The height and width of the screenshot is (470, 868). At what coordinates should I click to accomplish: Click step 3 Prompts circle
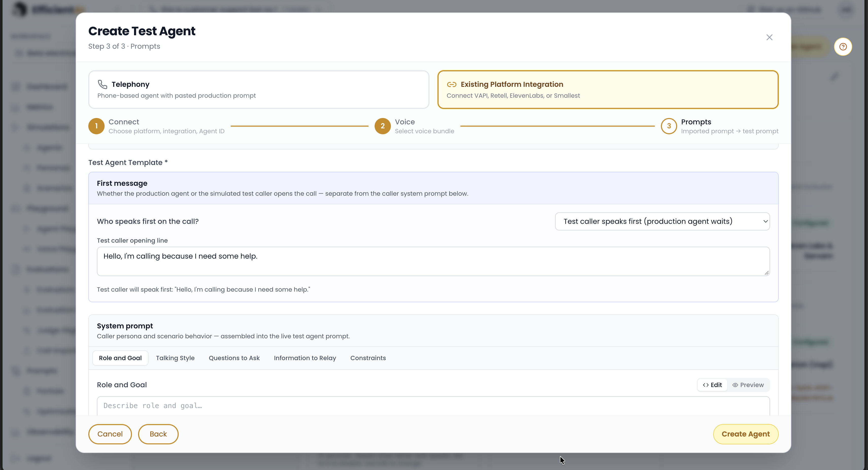click(x=669, y=126)
